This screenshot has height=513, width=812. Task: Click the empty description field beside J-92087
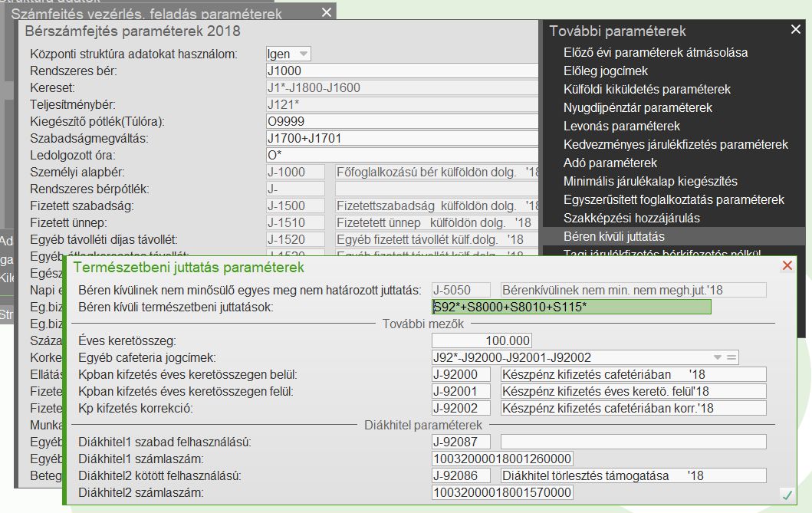(x=633, y=442)
